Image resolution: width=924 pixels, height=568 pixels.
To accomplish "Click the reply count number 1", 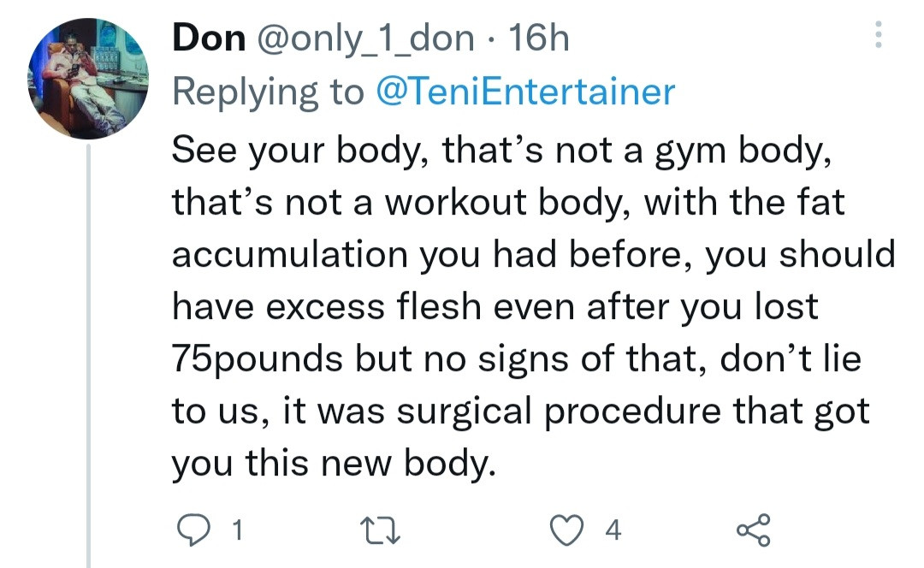I will (x=236, y=531).
